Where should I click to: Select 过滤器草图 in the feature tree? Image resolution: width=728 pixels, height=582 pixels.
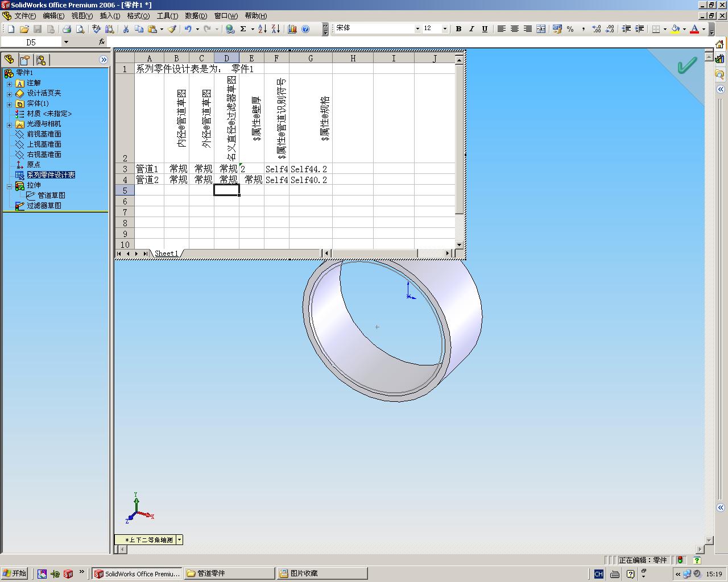pyautogui.click(x=44, y=206)
